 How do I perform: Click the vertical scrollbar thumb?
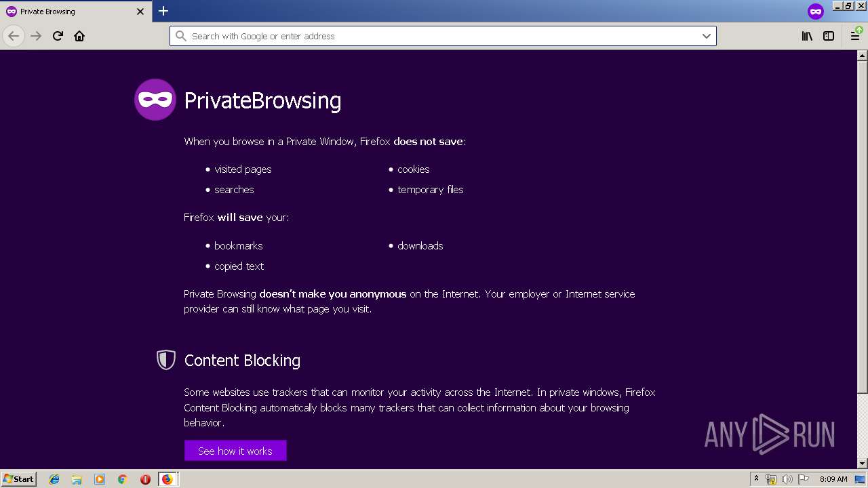(x=863, y=226)
